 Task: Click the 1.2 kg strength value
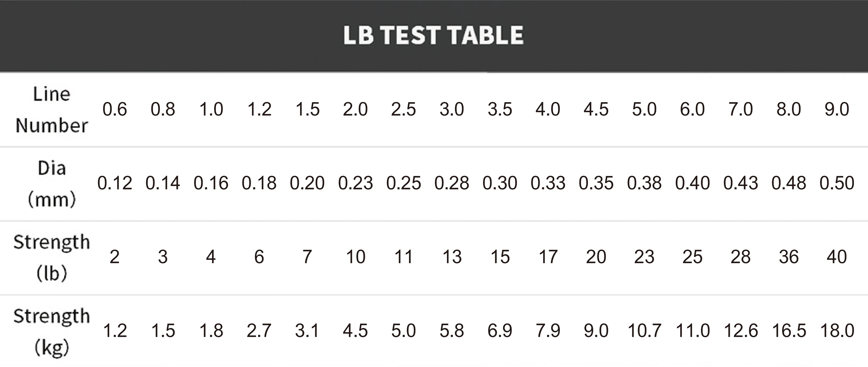pos(115,331)
